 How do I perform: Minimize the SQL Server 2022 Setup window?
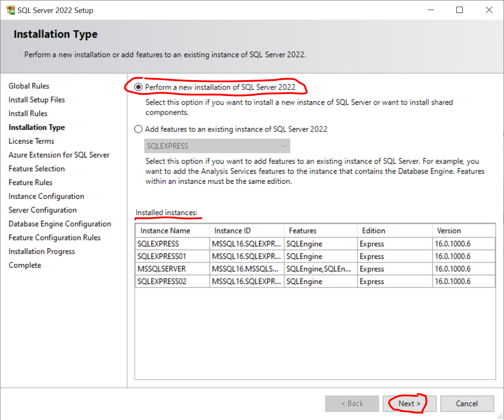coord(430,10)
